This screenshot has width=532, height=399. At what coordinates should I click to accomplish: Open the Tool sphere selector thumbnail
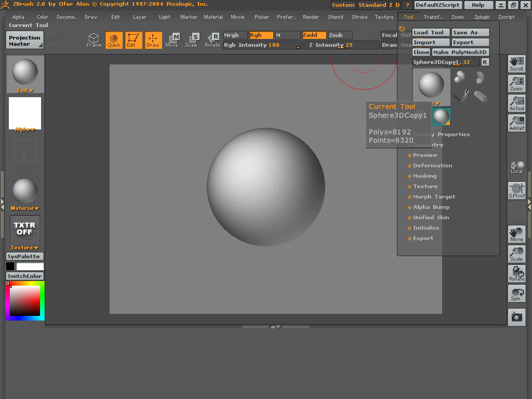pos(25,74)
